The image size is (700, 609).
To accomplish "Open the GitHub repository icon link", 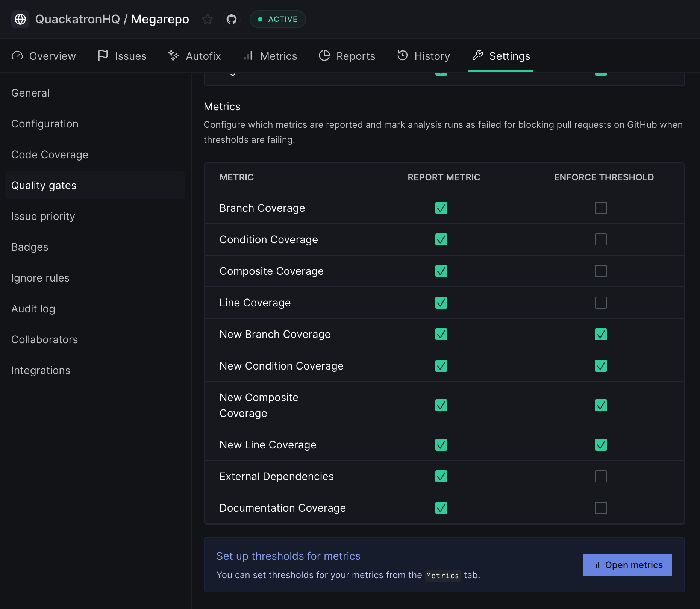I will (232, 19).
